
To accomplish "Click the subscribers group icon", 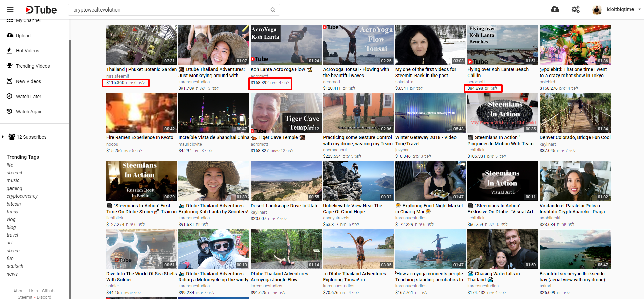I will coord(12,137).
